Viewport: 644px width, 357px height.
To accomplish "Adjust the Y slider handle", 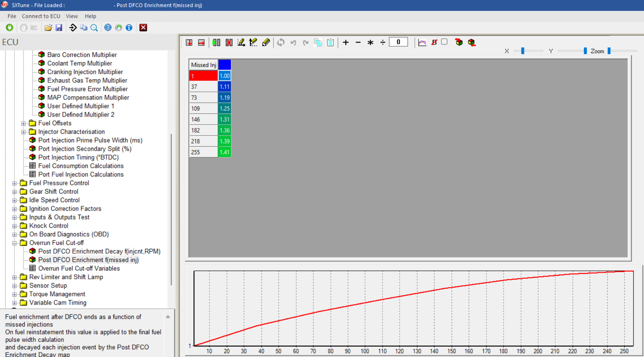I will (585, 51).
